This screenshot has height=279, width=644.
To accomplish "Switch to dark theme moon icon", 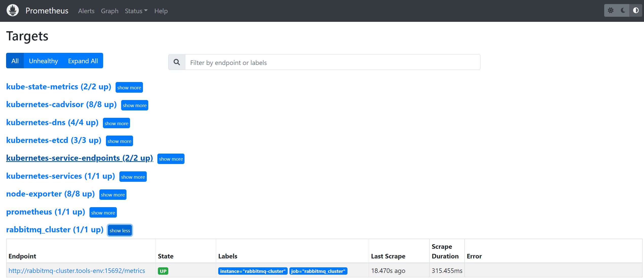I will click(x=623, y=10).
